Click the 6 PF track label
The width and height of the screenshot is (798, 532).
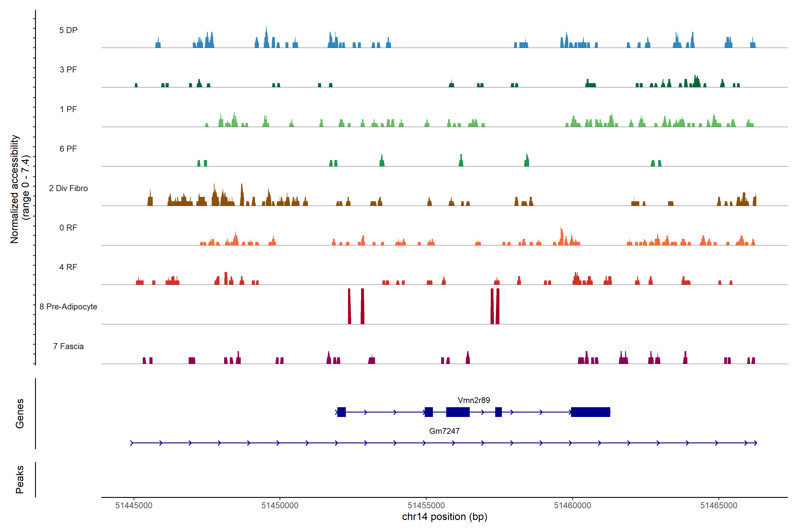tap(68, 149)
